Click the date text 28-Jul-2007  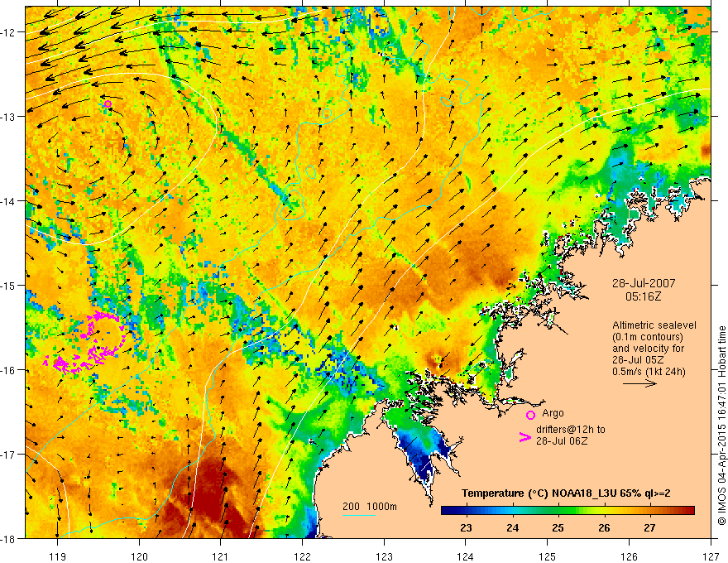644,283
